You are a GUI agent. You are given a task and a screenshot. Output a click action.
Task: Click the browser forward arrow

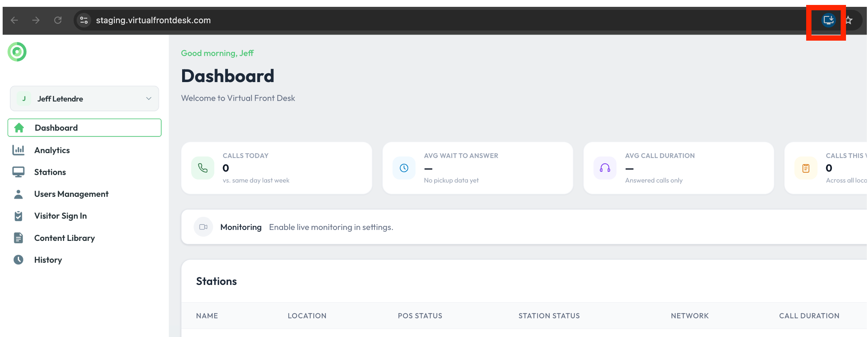[x=36, y=20]
